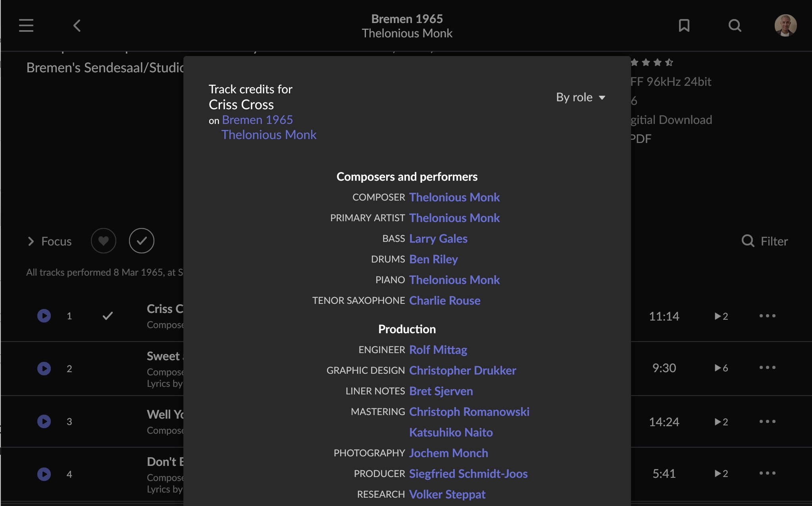Open the Bremen 1965 album link
This screenshot has width=812, height=506.
(x=257, y=120)
